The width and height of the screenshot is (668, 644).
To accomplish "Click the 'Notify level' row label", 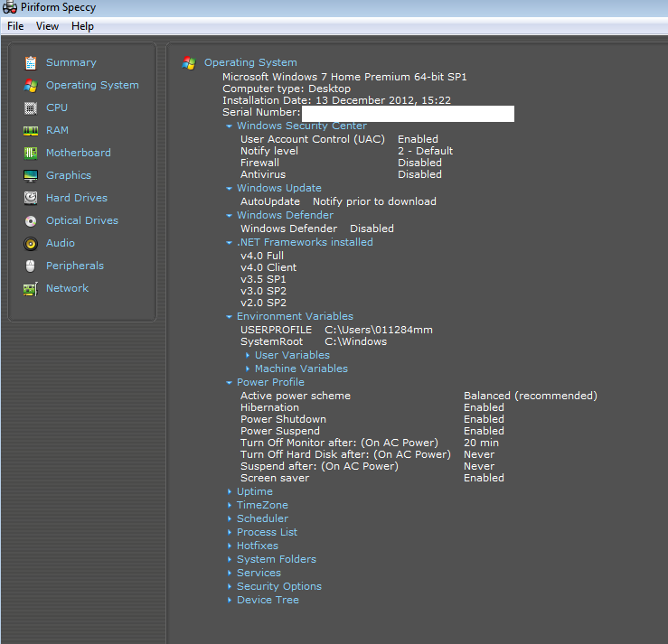I will pyautogui.click(x=269, y=151).
